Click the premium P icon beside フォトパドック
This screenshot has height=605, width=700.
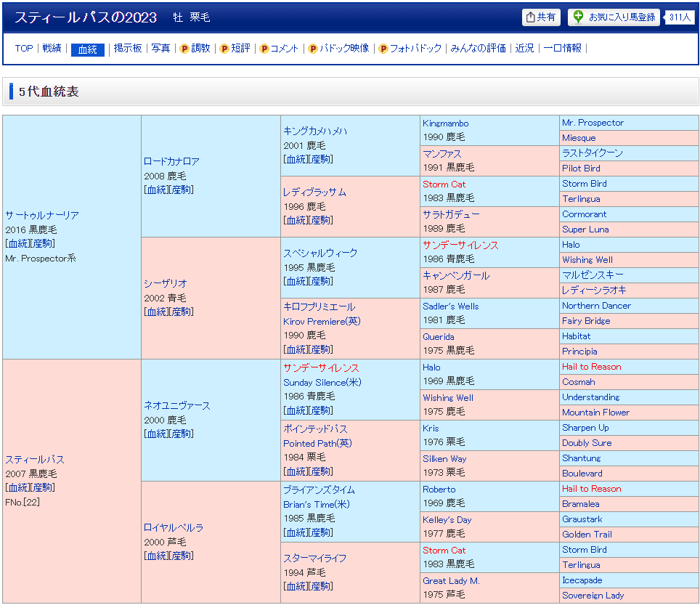pos(383,49)
